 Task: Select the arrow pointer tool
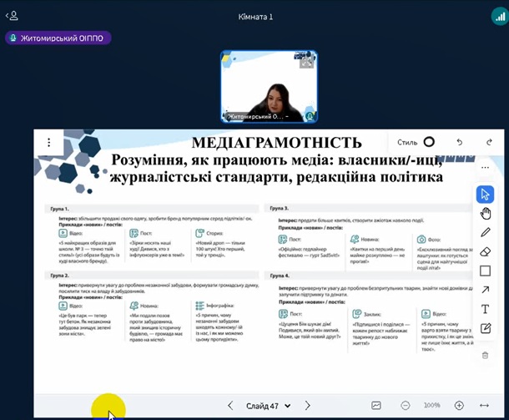pos(486,195)
